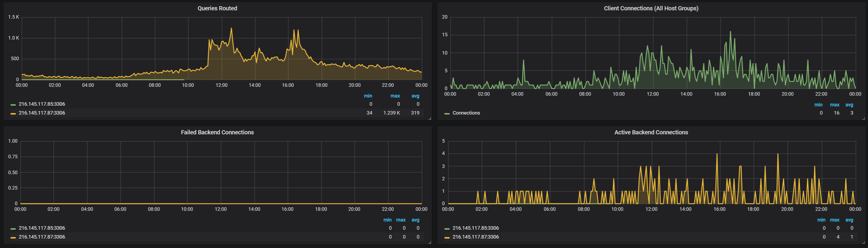868x248 pixels.
Task: Expand the Failed Backend Connections title menu
Action: coord(217,132)
